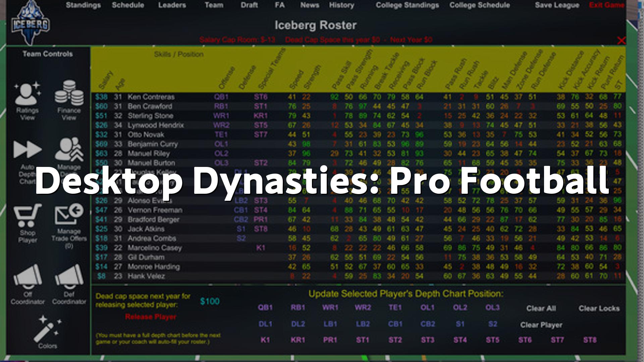This screenshot has height=362, width=644.
Task: Click Clear Player button
Action: [x=541, y=325]
